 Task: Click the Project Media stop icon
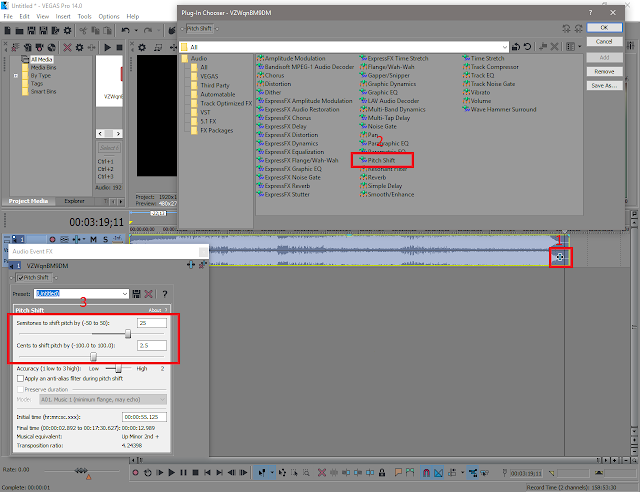pyautogui.click(x=119, y=48)
